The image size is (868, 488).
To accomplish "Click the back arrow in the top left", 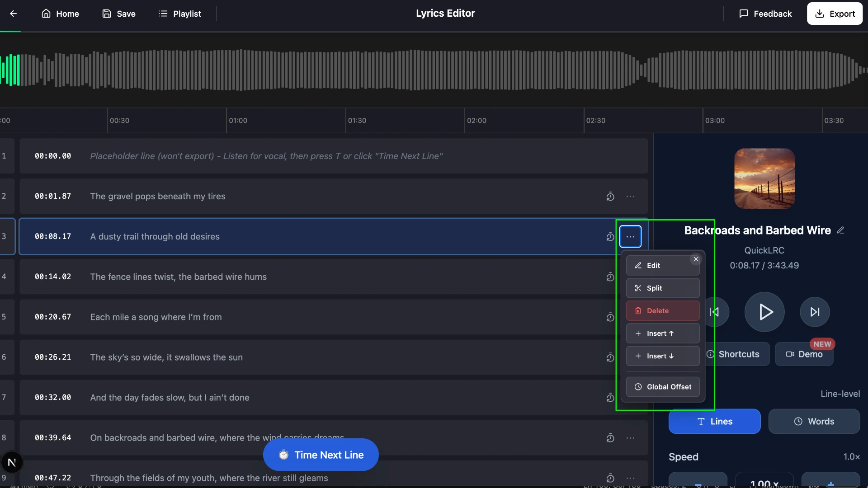I will pyautogui.click(x=14, y=14).
